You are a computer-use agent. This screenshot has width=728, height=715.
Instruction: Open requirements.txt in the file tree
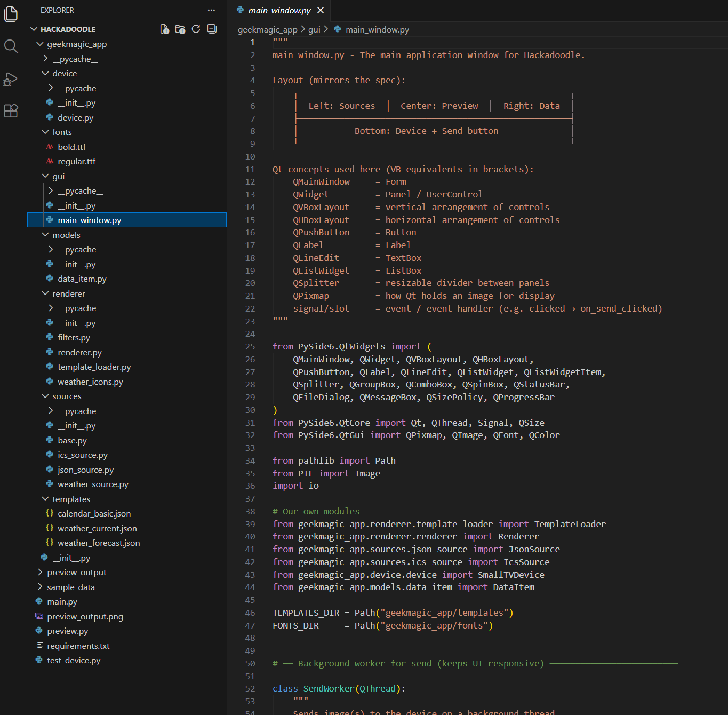[78, 646]
